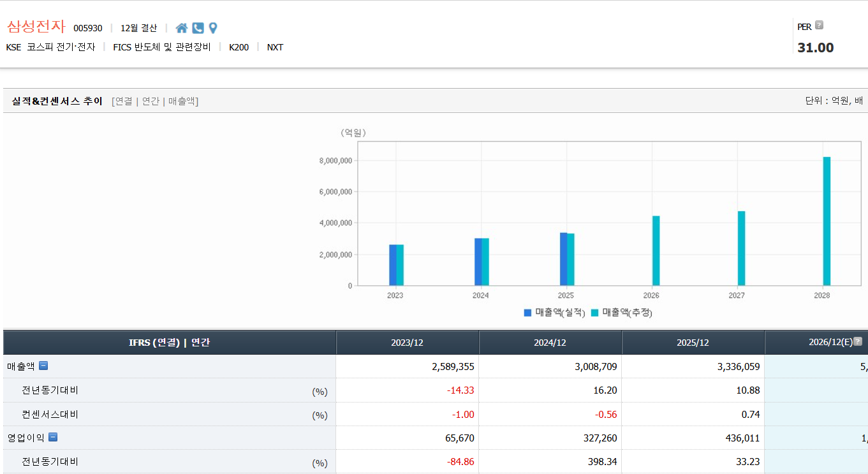Select the 매출액 option in chart header
This screenshot has width=868, height=474.
tap(182, 101)
